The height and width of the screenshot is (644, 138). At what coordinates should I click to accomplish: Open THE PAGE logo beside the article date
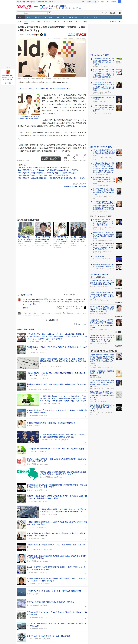pos(77,35)
